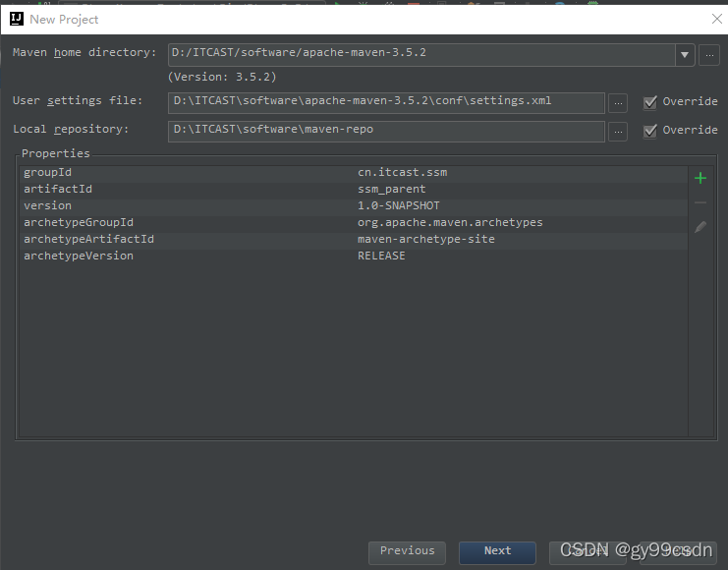The width and height of the screenshot is (728, 570).
Task: Browse for Maven home directory
Action: (709, 55)
